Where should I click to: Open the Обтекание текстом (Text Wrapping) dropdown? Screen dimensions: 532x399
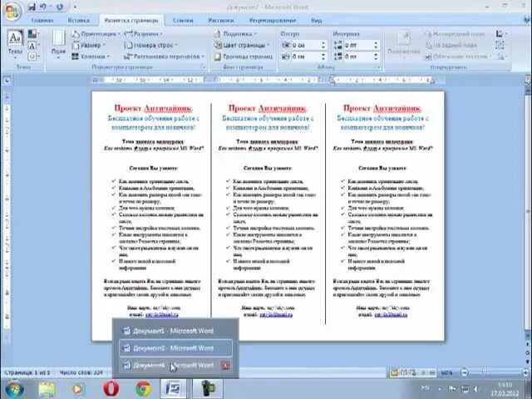click(458, 57)
